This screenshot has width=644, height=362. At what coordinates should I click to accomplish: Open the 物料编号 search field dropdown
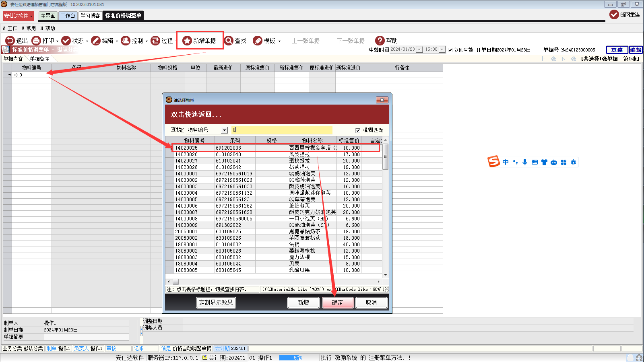pos(224,130)
